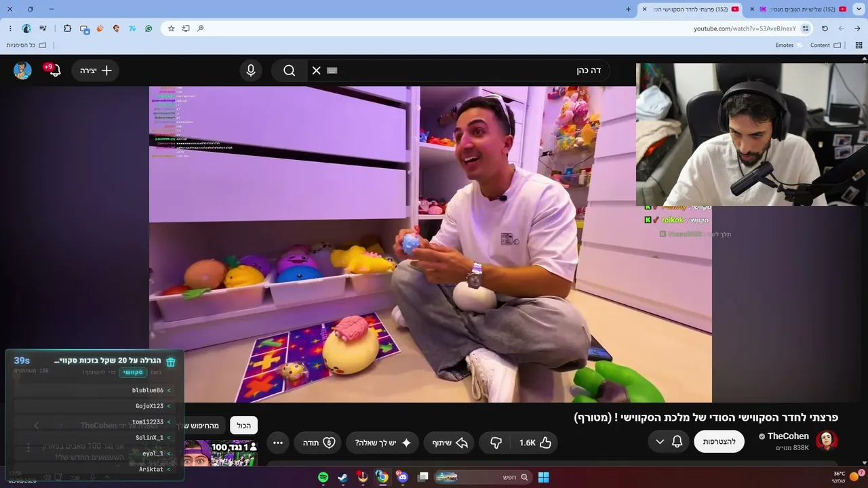
Task: Open the Emotes bookmark
Action: click(789, 45)
